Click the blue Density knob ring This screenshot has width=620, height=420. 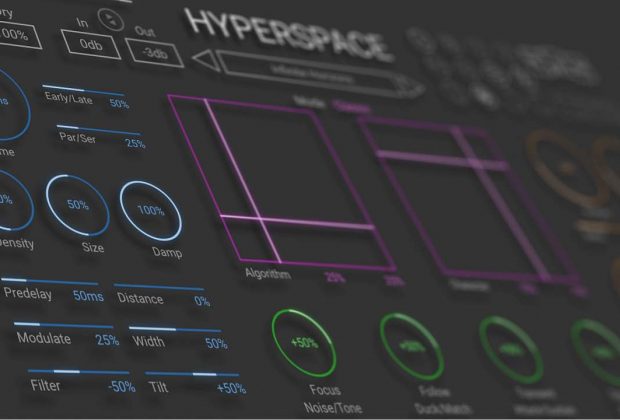[x=14, y=200]
